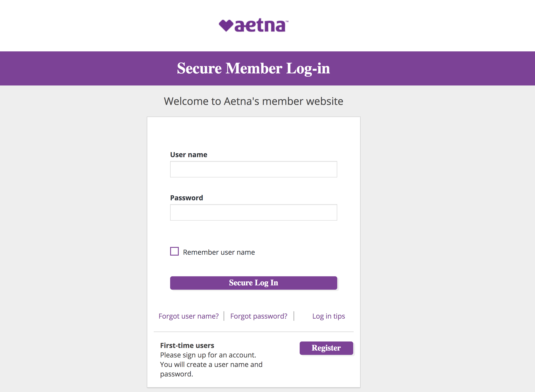Click the aetna wordmark in the header
The height and width of the screenshot is (392, 535).
[x=260, y=25]
